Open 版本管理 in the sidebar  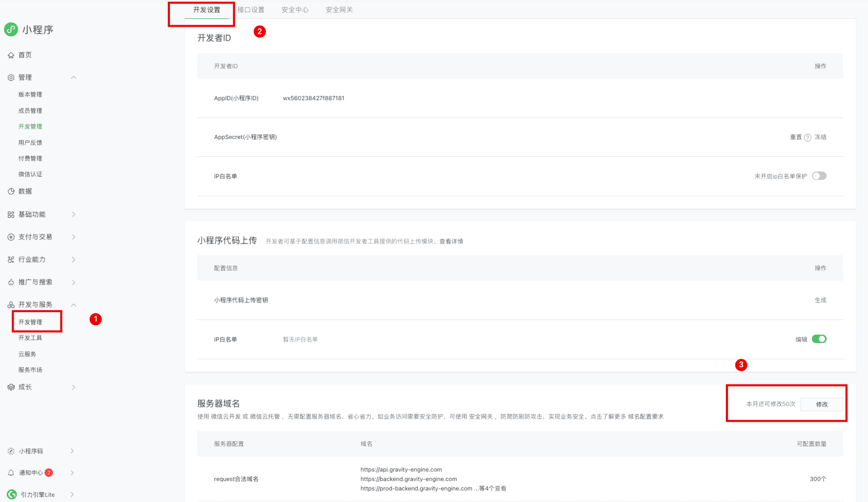pos(30,95)
